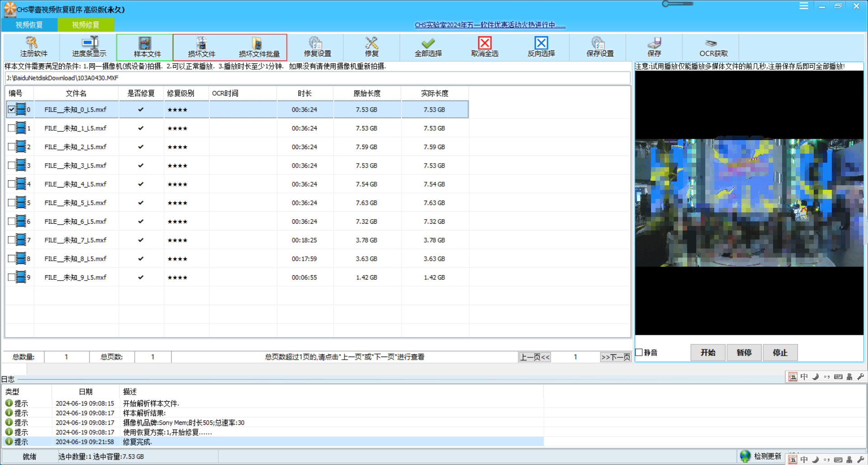Check the box for FILE__未知_8_L5.mxf

pyautogui.click(x=12, y=258)
